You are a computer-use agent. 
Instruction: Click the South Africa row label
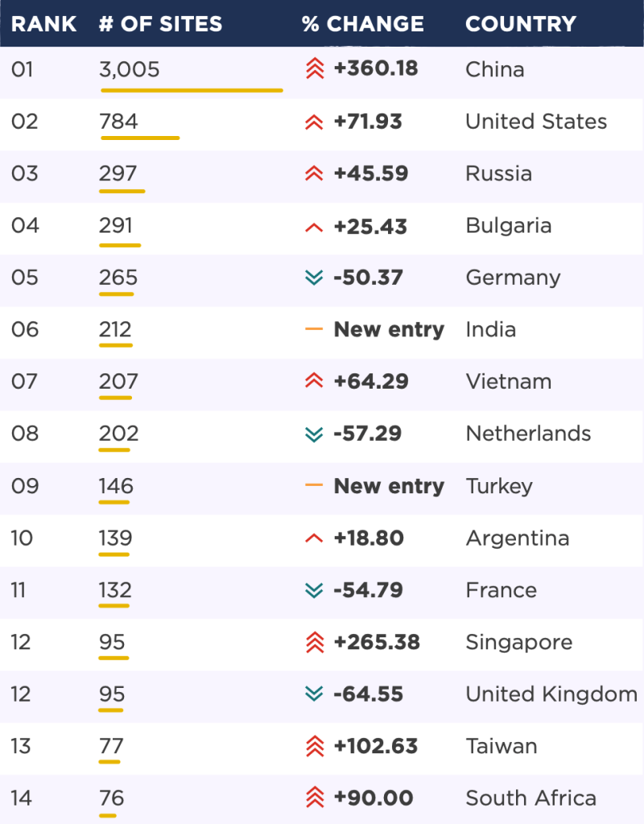pos(531,798)
